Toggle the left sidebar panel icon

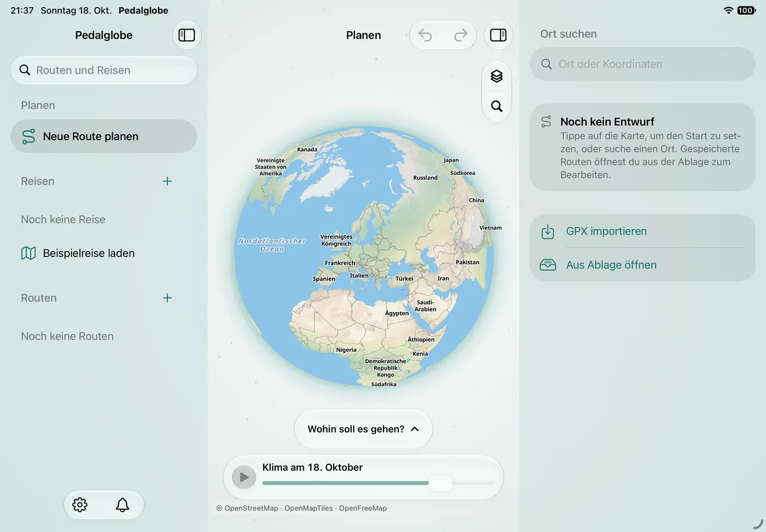pyautogui.click(x=187, y=35)
